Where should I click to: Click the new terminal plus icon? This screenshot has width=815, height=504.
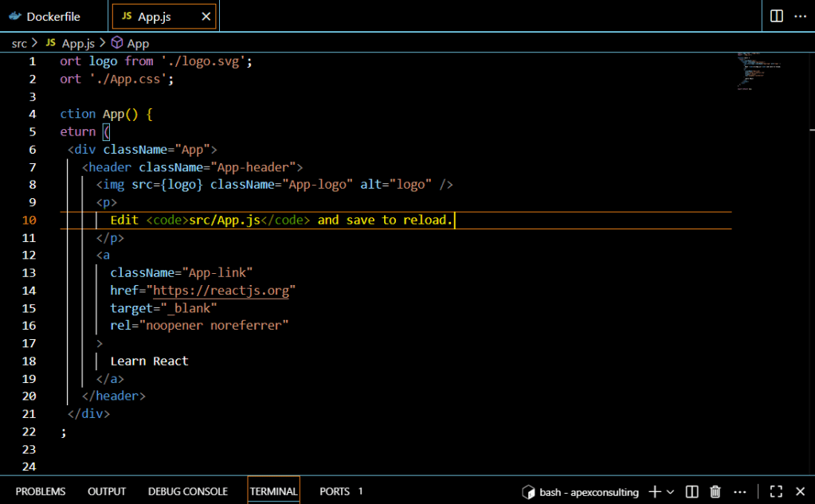point(655,492)
